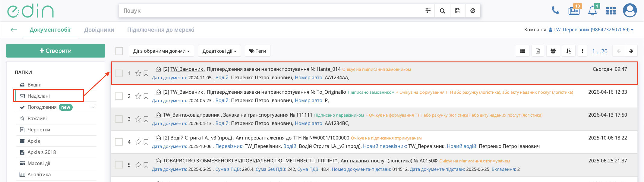
Task: Open Дії з обраними док-ми dropdown
Action: (x=161, y=51)
